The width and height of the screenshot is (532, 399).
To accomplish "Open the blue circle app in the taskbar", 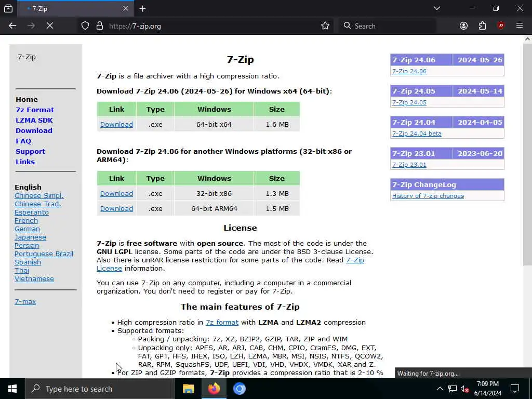I will click(x=239, y=389).
